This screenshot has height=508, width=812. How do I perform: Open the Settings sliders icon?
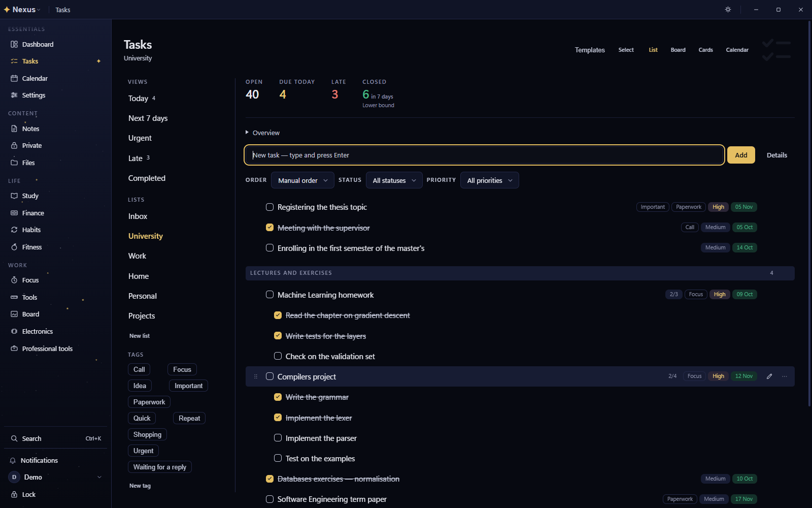(x=14, y=95)
